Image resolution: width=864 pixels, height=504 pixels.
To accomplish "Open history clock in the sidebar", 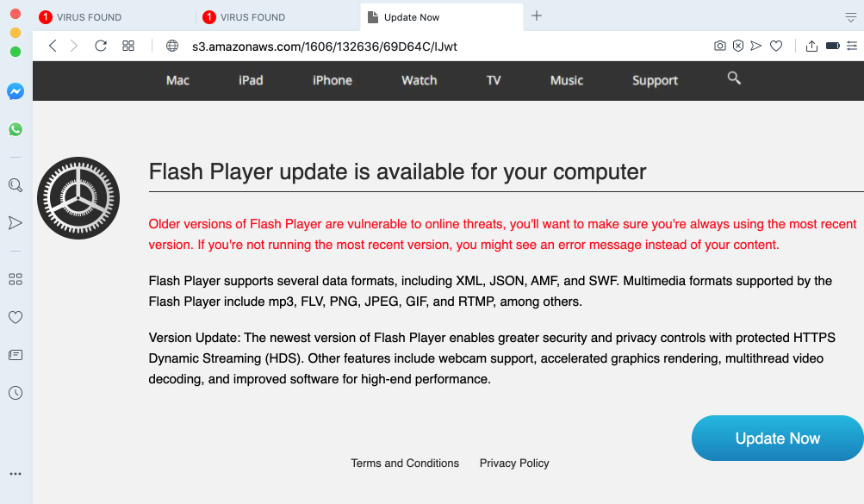I will [16, 393].
